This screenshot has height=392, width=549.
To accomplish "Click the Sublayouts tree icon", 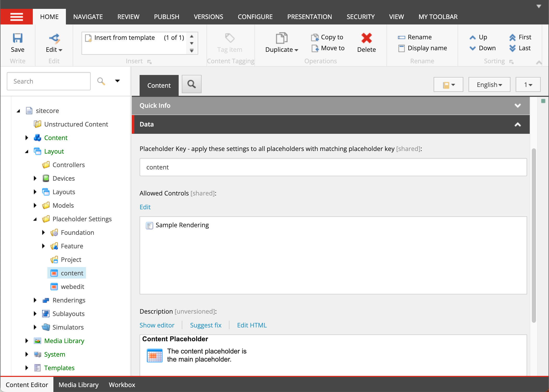I will [46, 314].
